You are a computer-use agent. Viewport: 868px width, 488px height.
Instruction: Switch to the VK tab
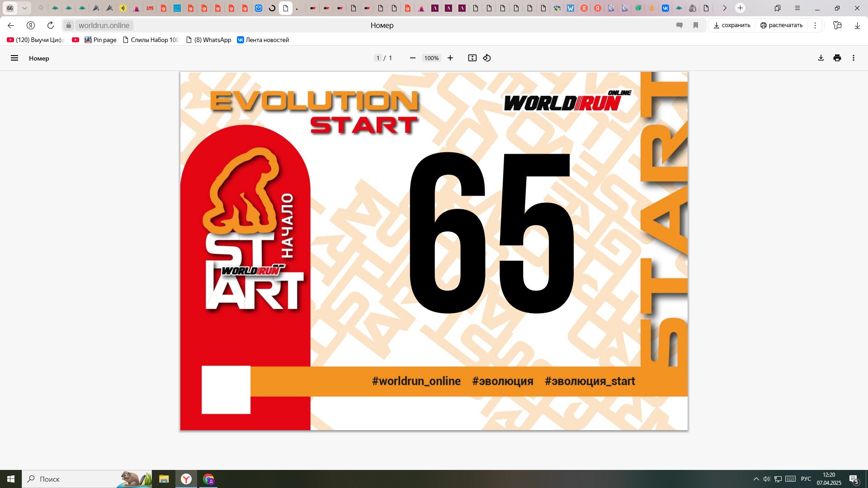[x=665, y=8]
